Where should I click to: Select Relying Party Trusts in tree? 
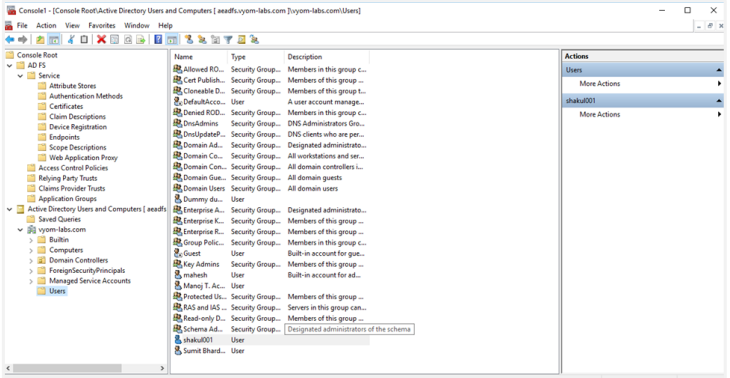[x=68, y=178]
